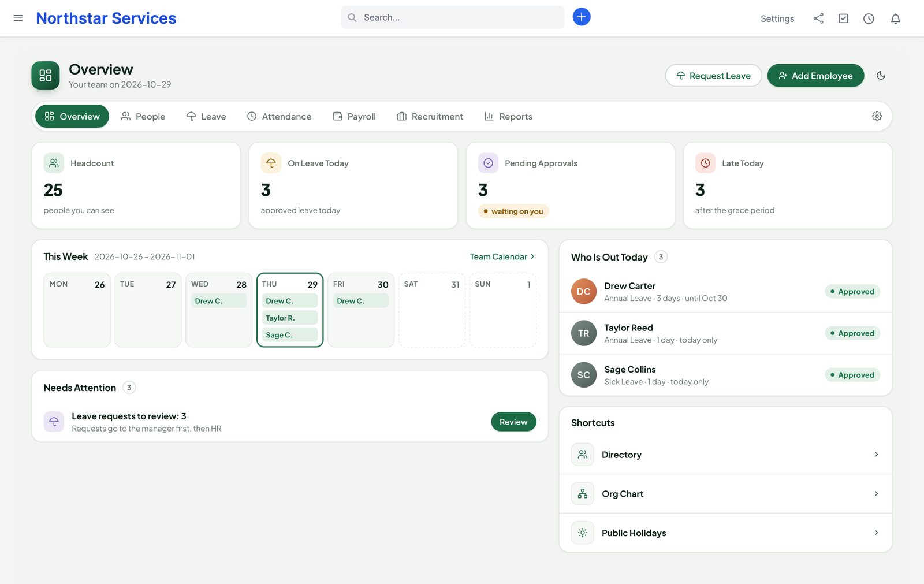Open Settings in the top bar
The image size is (924, 584).
coord(777,18)
